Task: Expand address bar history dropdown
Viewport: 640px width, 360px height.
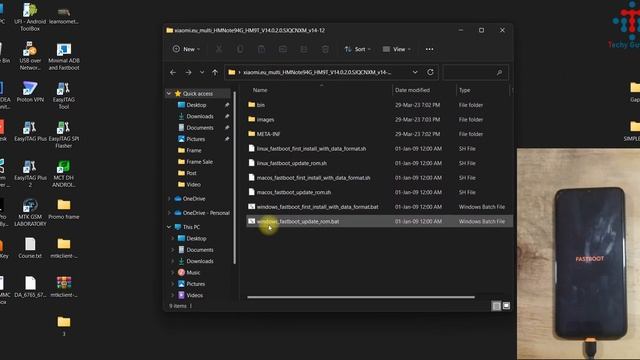Action: (415, 72)
